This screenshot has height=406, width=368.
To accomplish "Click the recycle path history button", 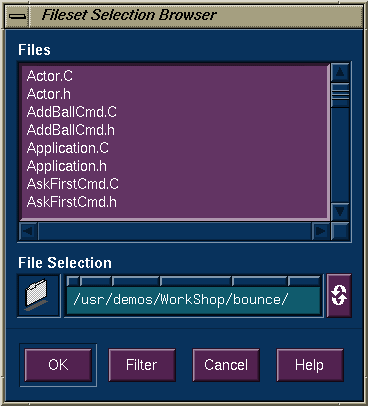I will point(339,295).
